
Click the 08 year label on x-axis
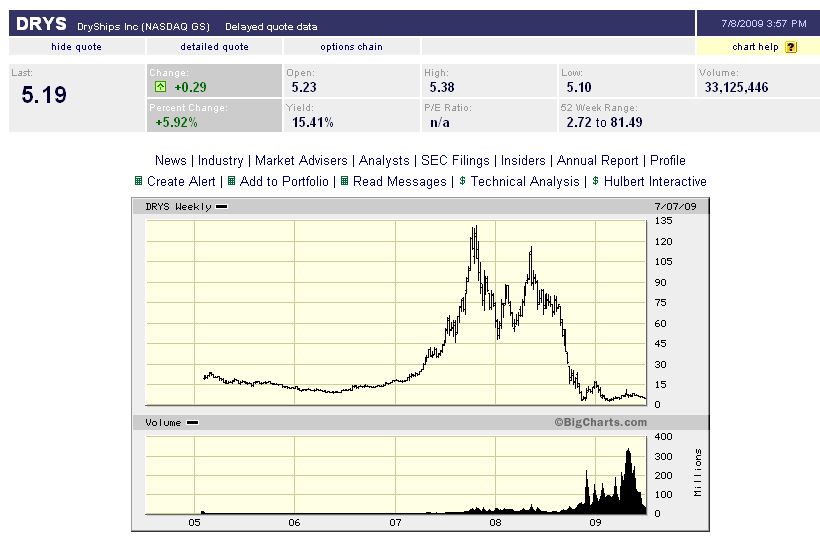coord(495,522)
